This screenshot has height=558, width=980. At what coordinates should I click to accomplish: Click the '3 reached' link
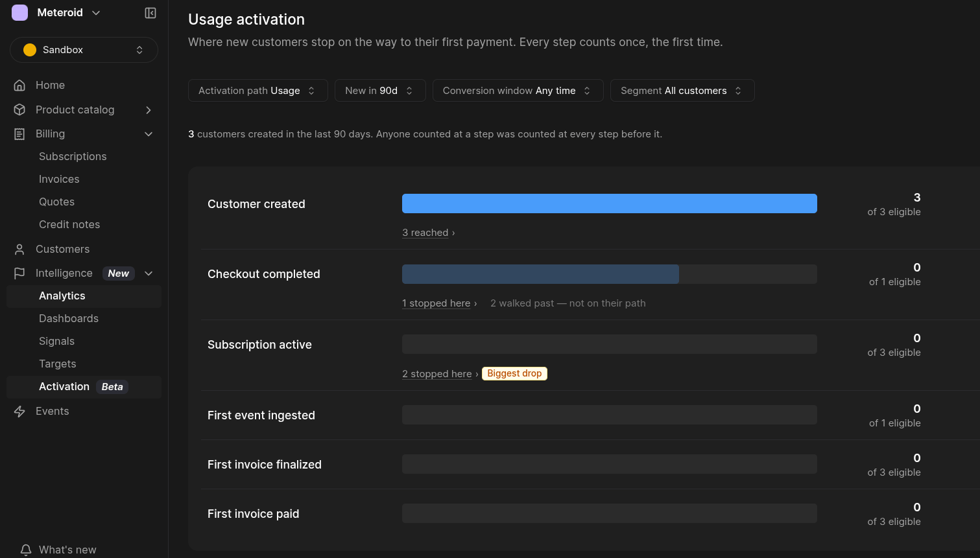[425, 233]
